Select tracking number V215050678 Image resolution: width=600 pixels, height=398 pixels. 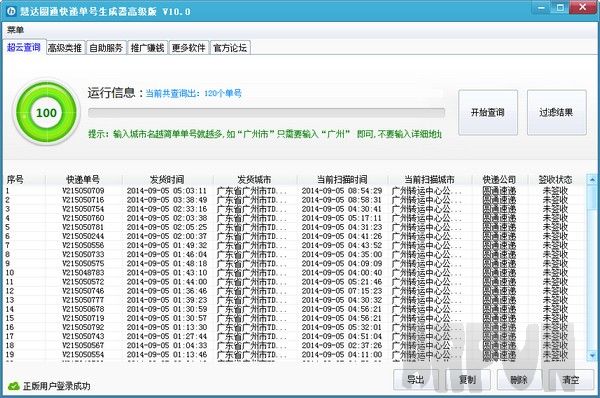point(83,309)
